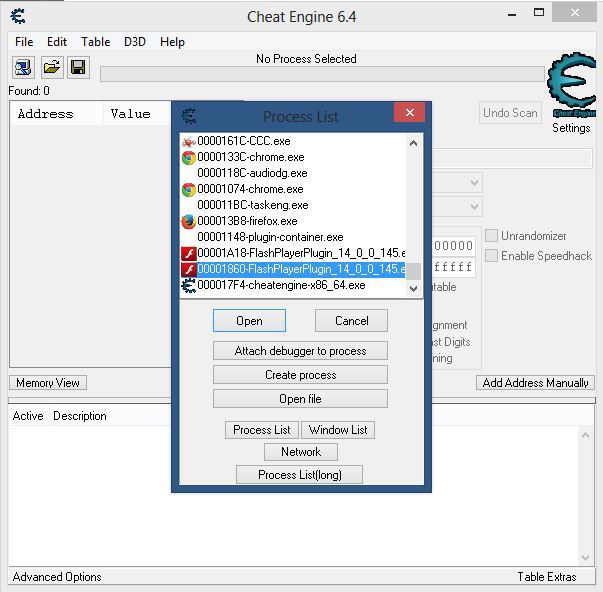Open the Edit menu
The image size is (603, 592).
click(57, 42)
